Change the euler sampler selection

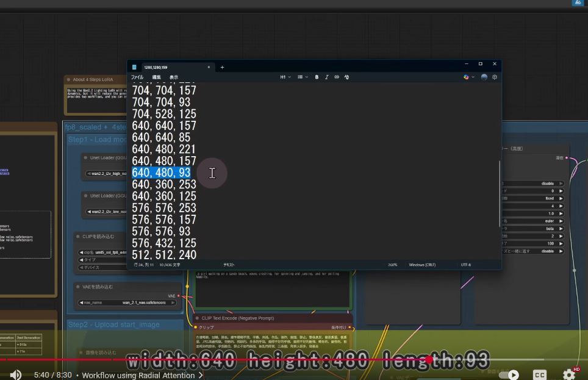(x=533, y=221)
